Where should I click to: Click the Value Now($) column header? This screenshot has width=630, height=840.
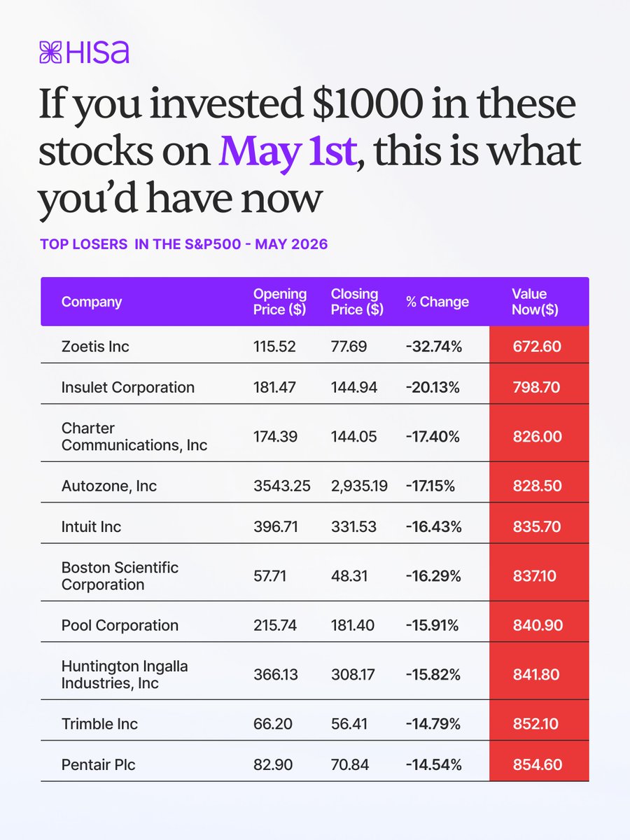pyautogui.click(x=535, y=302)
